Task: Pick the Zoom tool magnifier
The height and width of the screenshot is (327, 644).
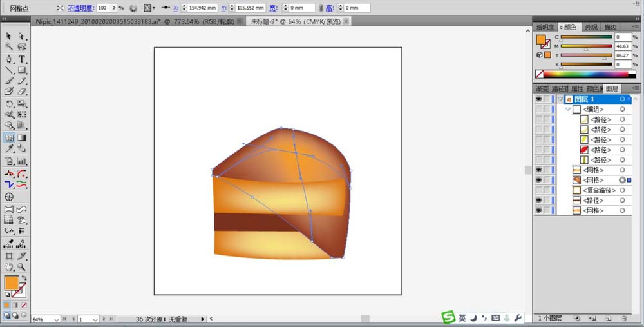Action: tap(22, 266)
